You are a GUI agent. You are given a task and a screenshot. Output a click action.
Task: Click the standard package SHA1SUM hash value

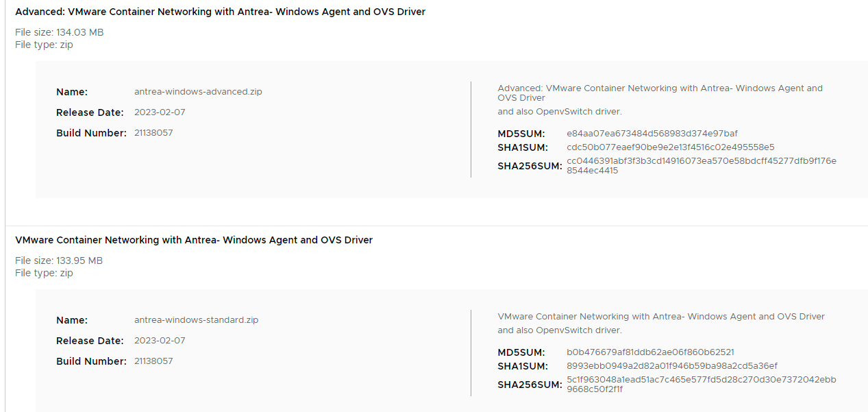point(671,366)
